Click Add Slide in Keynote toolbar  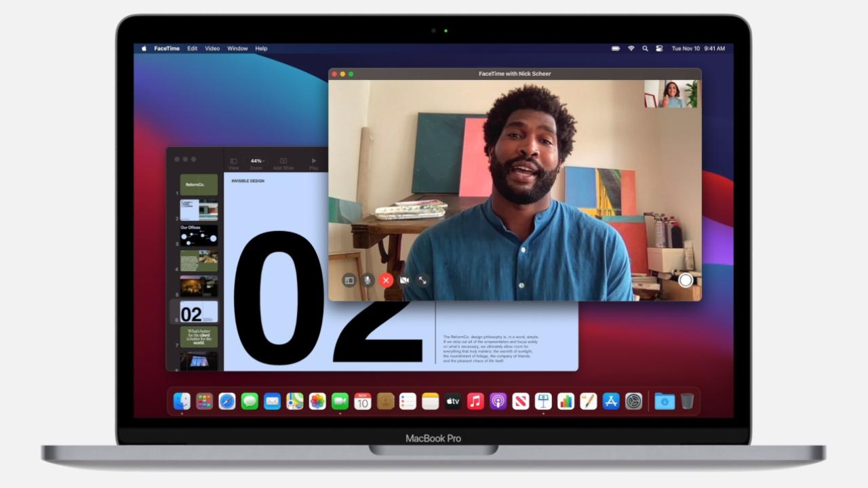click(x=283, y=163)
